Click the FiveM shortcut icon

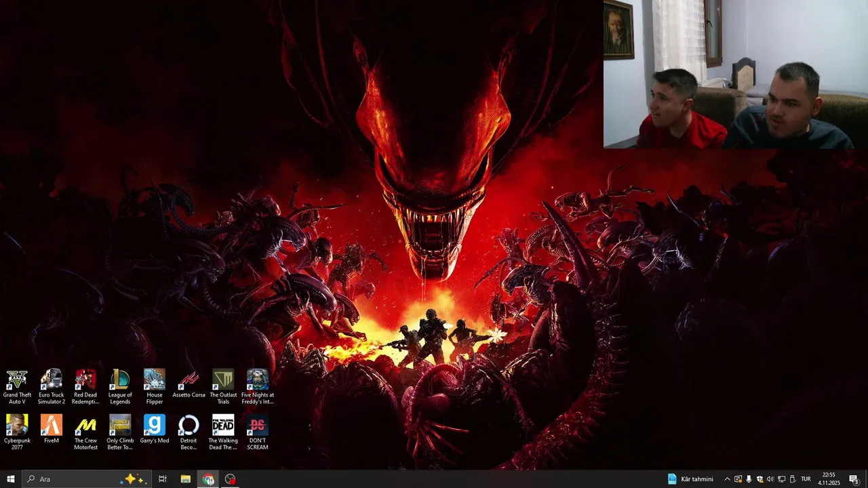tap(52, 429)
